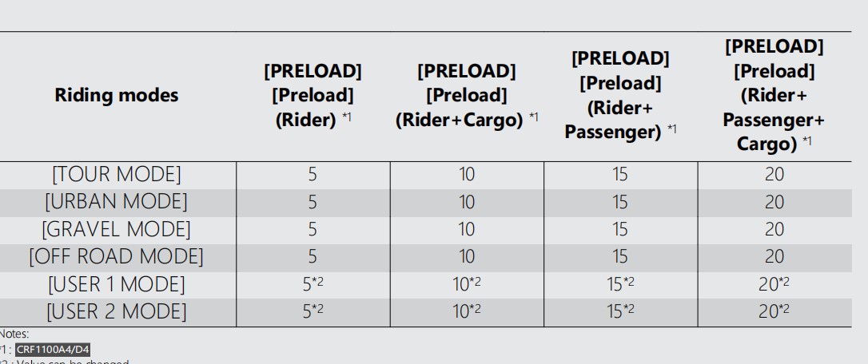Viewport: 868px width, 364px height.
Task: Select the [USER 2 MODE] row label
Action: coord(117,311)
